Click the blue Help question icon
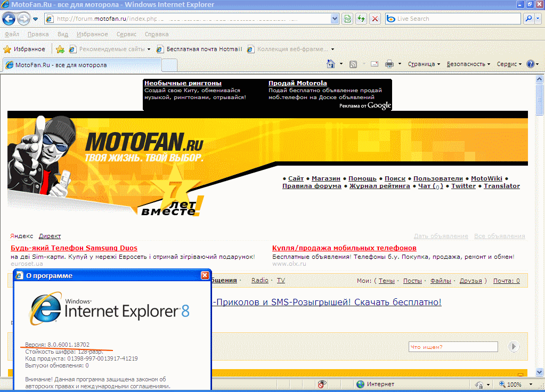This screenshot has width=545, height=392. click(x=531, y=64)
